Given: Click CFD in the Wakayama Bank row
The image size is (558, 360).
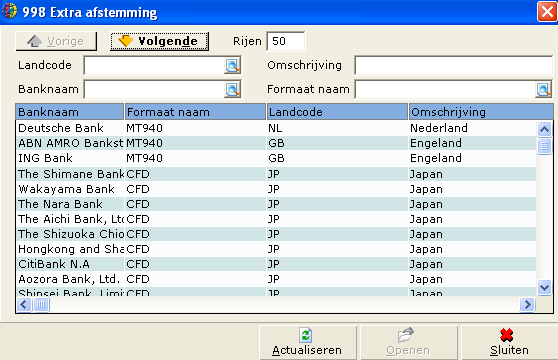Looking at the screenshot, I should (138, 189).
